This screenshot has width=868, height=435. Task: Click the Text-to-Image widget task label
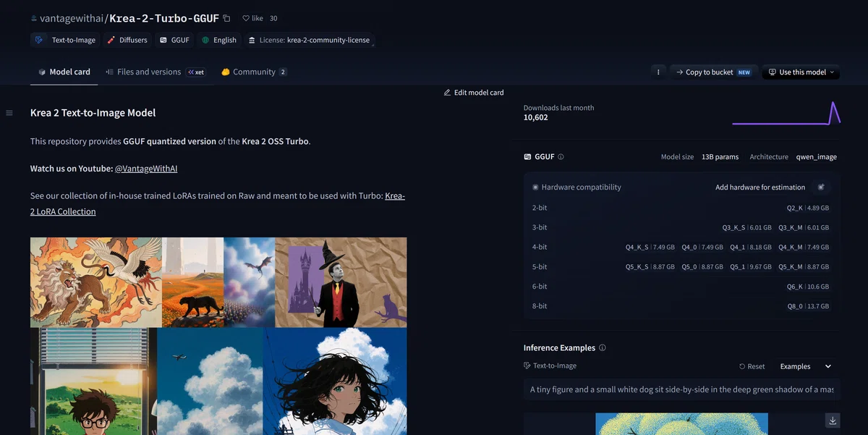(550, 366)
